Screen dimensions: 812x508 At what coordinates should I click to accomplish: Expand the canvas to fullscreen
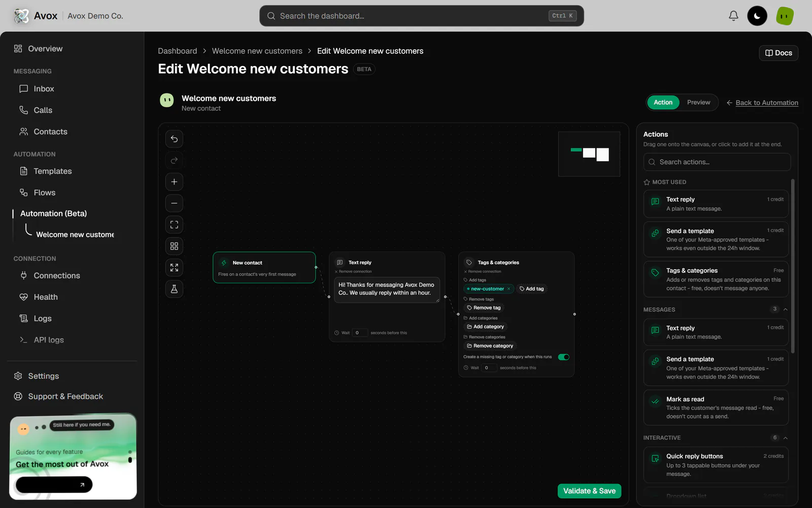click(174, 267)
